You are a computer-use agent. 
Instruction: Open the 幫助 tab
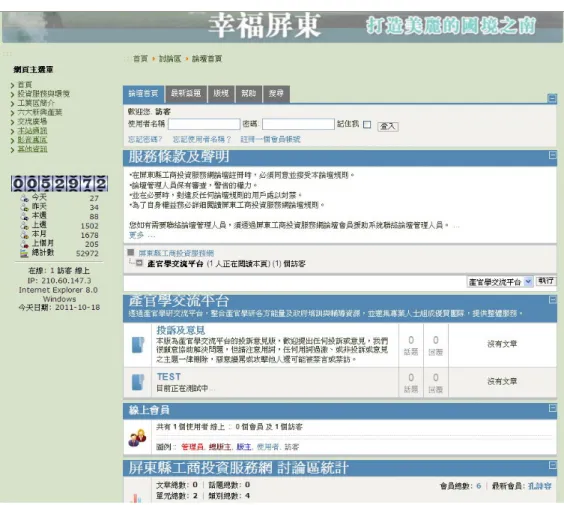click(249, 94)
